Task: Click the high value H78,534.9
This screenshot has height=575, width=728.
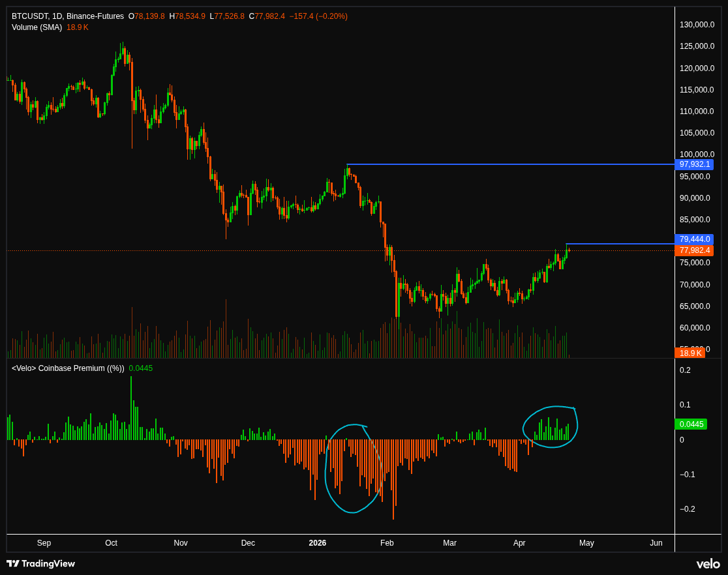Action: pos(187,16)
